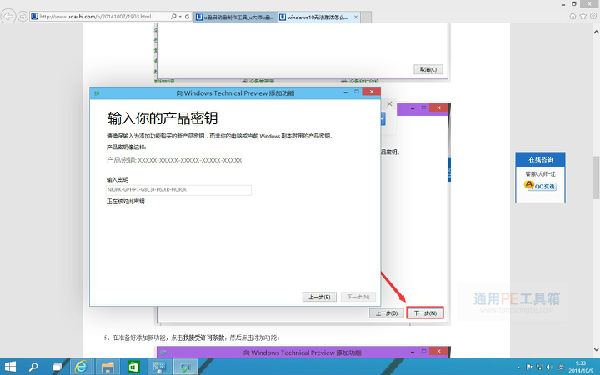Viewport: 600px width, 375px height.
Task: Click the step 6 instruction text line
Action: click(x=192, y=338)
